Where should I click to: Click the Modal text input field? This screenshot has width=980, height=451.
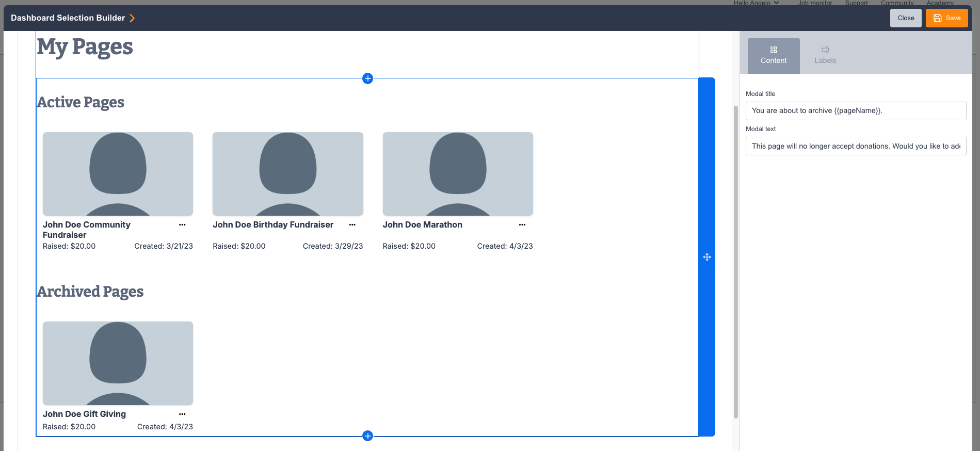click(x=856, y=146)
